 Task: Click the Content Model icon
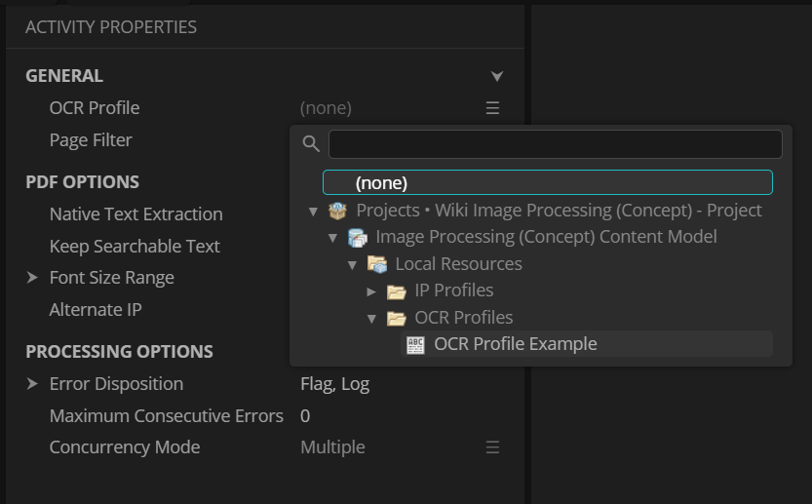(x=357, y=237)
